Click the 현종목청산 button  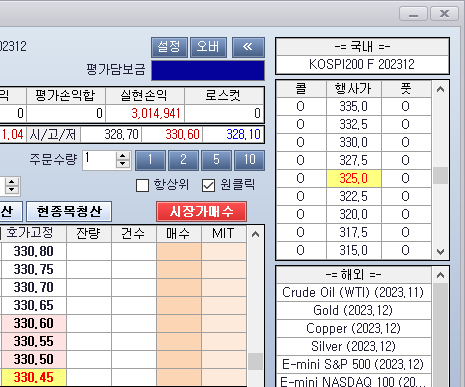(69, 211)
